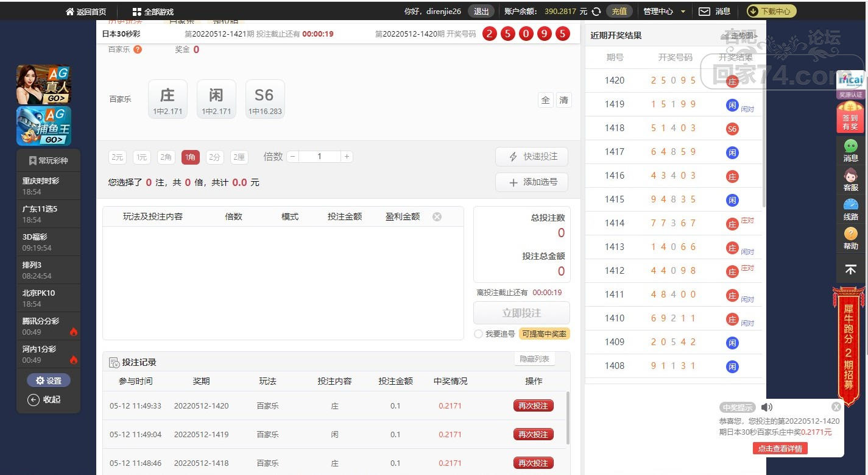
Task: Expand the 管理中心 dropdown menu
Action: (x=664, y=12)
